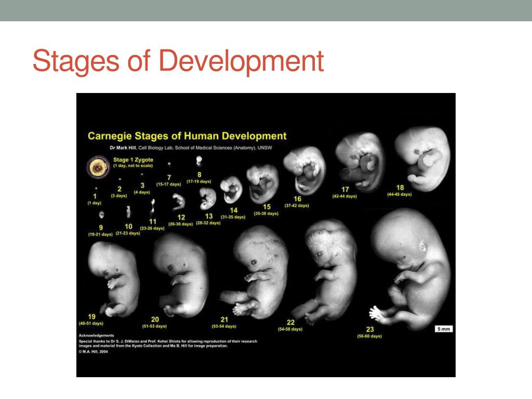Click the stage 8 embryo image
The image size is (532, 399).
(199, 161)
